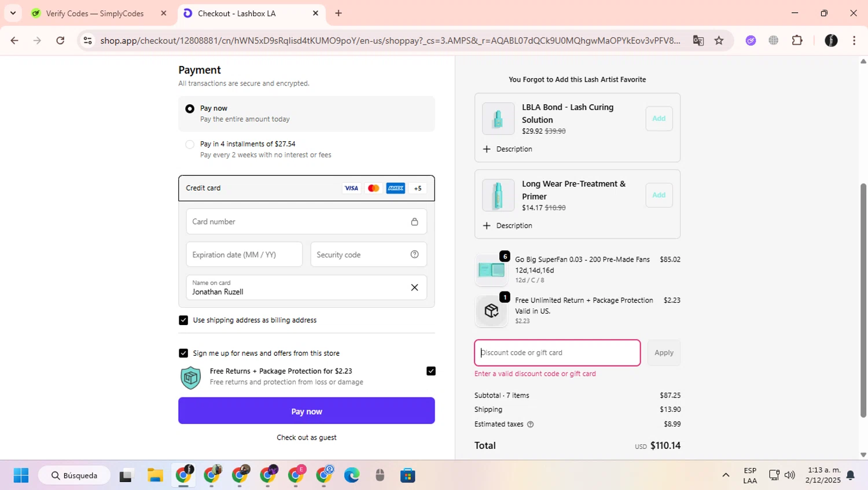
Task: Open the Búsqueda taskbar search box
Action: tap(74, 476)
